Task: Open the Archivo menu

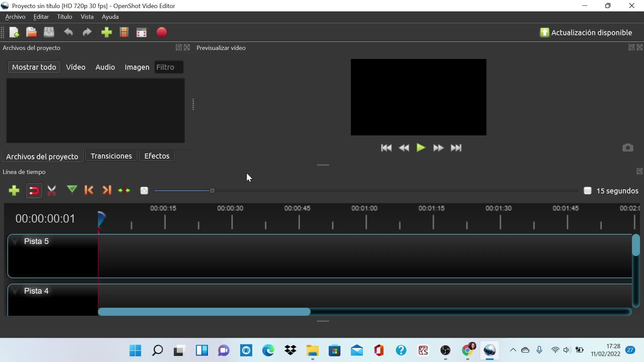Action: click(15, 17)
